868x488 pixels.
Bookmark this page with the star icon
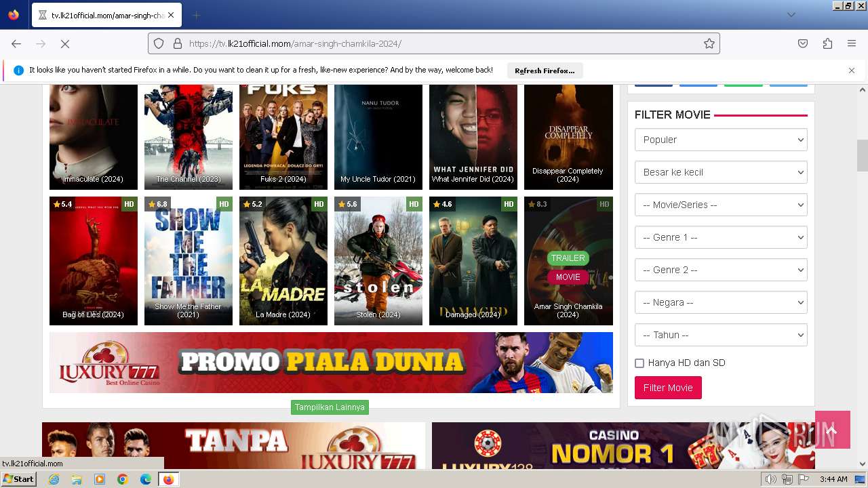tap(709, 43)
